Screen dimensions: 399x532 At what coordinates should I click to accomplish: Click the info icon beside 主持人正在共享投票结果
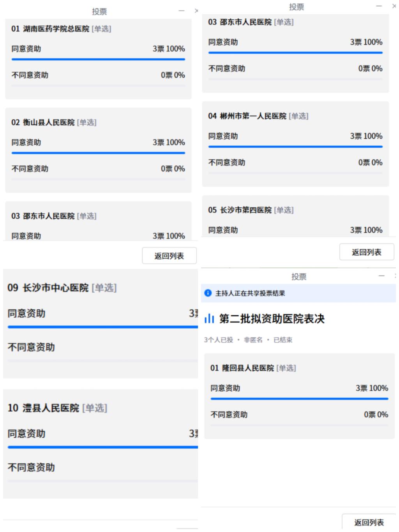(208, 293)
